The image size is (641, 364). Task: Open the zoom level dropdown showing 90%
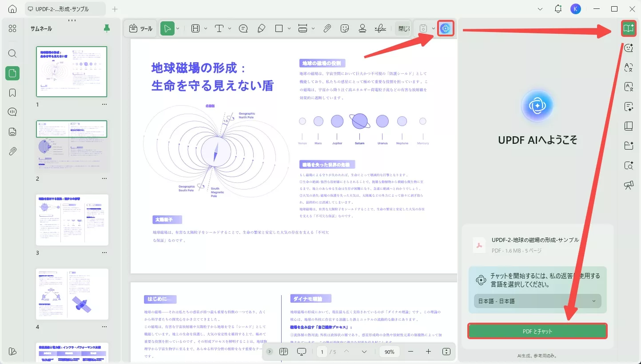tap(389, 351)
